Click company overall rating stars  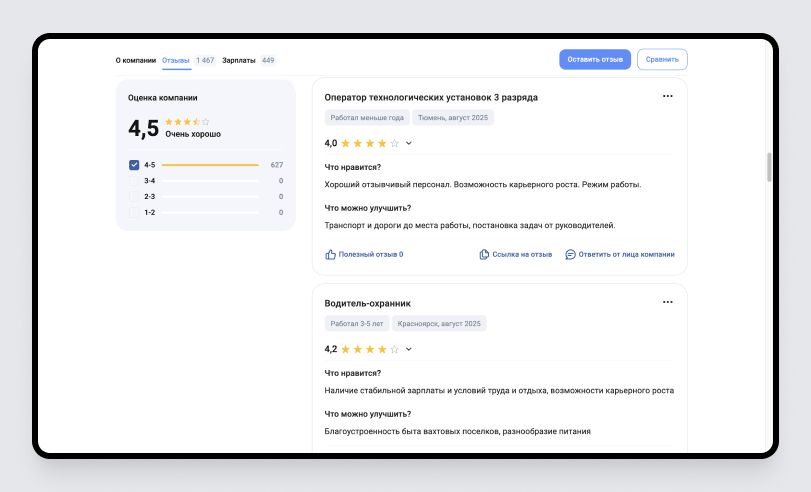point(187,122)
